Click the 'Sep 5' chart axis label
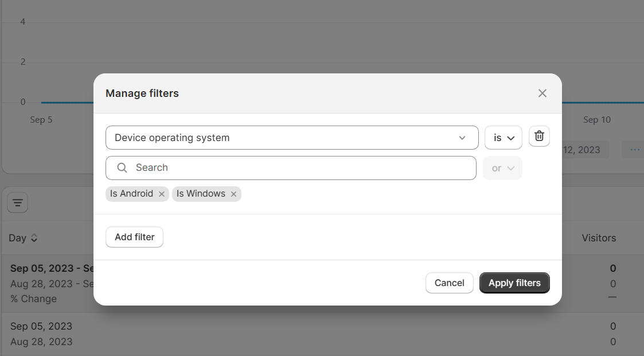Screen dimensions: 644x356 [41, 120]
